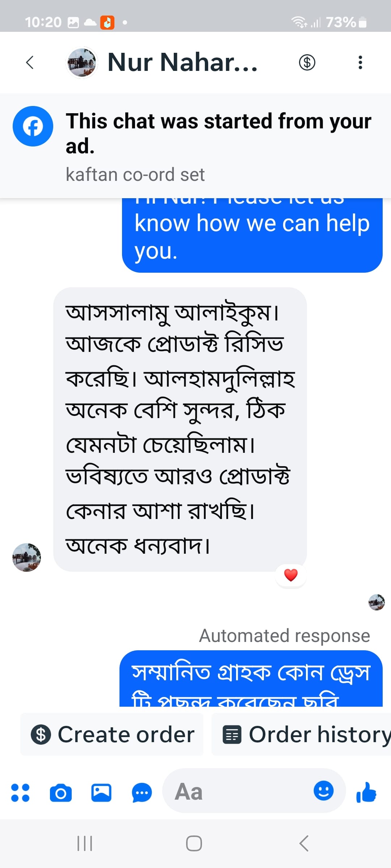Open the payments dollar icon in header
This screenshot has height=868, width=391.
point(307,62)
